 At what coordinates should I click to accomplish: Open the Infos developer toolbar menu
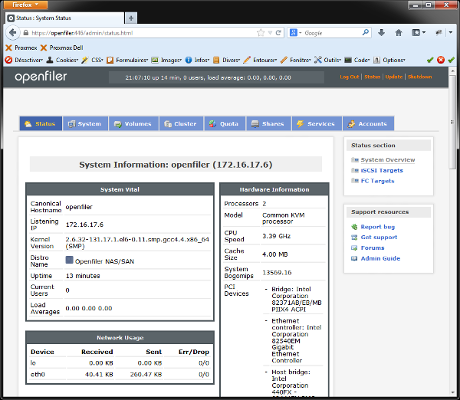click(x=197, y=60)
